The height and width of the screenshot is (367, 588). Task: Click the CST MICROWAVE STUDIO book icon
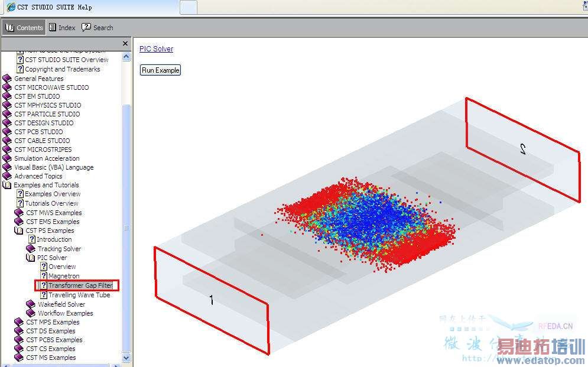click(7, 87)
